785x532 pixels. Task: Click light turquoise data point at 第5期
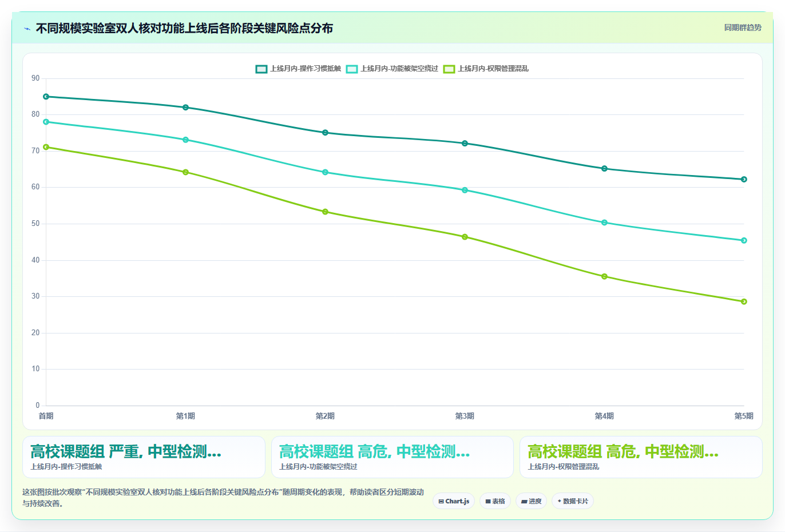(x=744, y=241)
